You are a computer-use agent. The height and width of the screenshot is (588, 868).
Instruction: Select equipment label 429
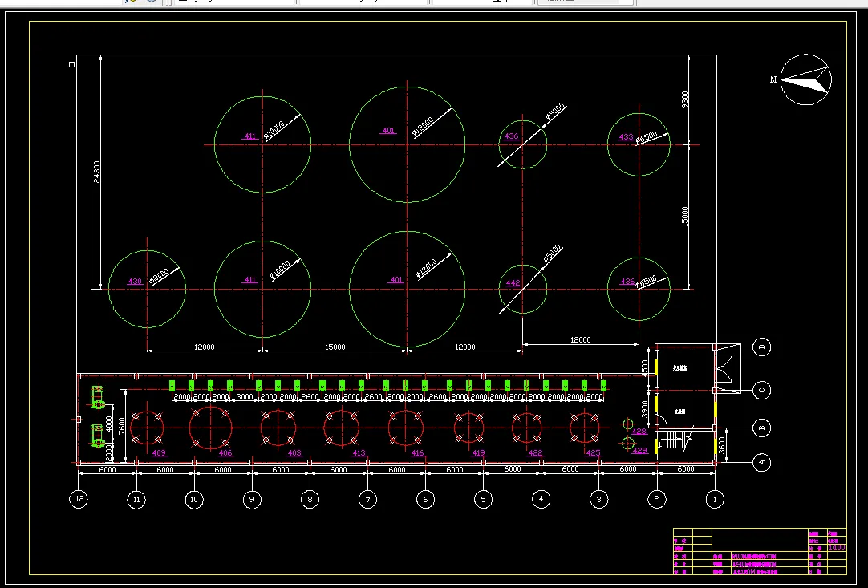point(639,451)
